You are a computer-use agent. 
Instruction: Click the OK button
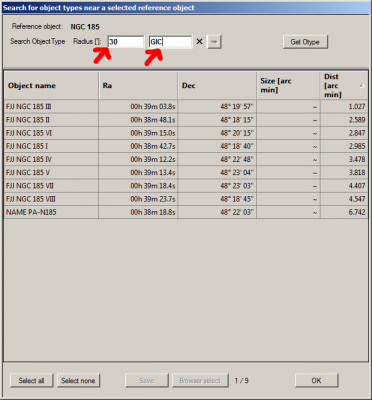(316, 380)
